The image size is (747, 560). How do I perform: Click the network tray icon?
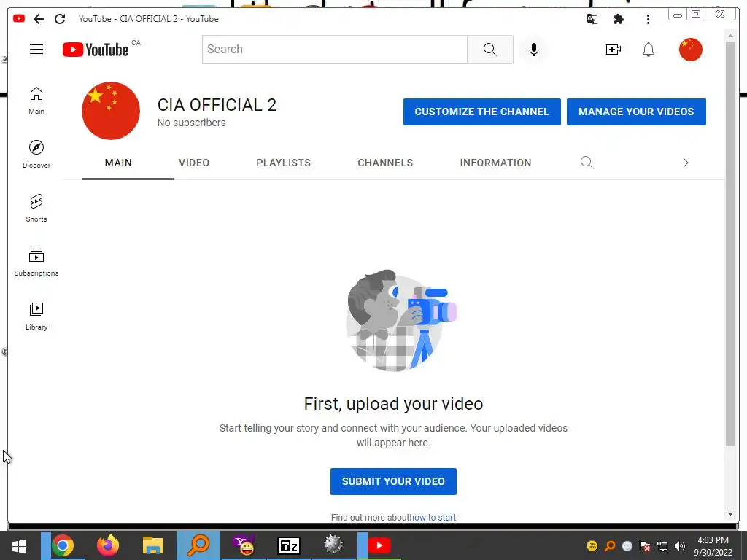(x=662, y=546)
